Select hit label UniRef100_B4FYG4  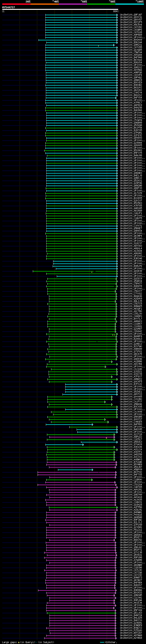(x=131, y=98)
